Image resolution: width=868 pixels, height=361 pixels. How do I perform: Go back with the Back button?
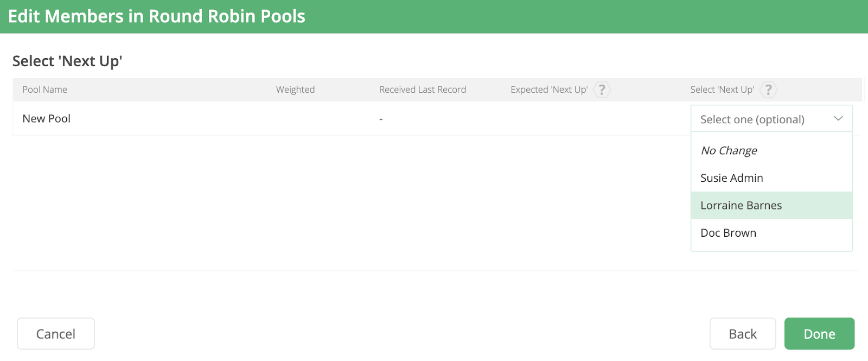742,334
